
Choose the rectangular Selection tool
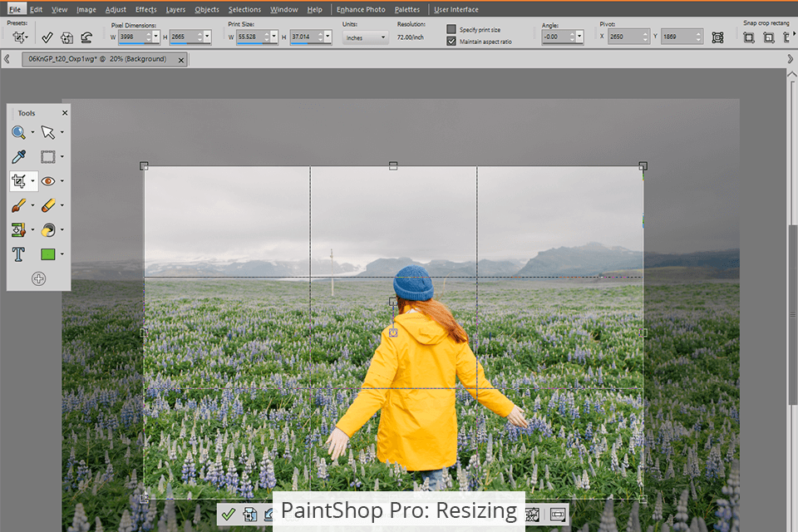(x=48, y=157)
